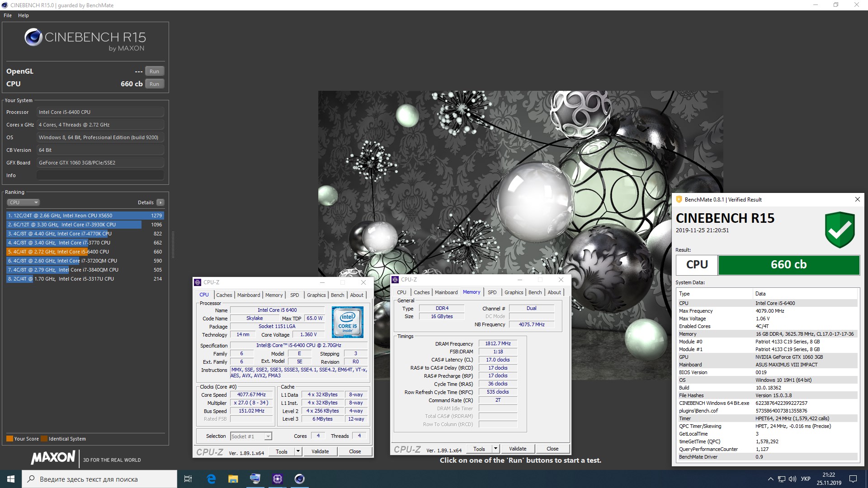Expand Tools dropdown arrow in right CPU-Z

point(495,449)
